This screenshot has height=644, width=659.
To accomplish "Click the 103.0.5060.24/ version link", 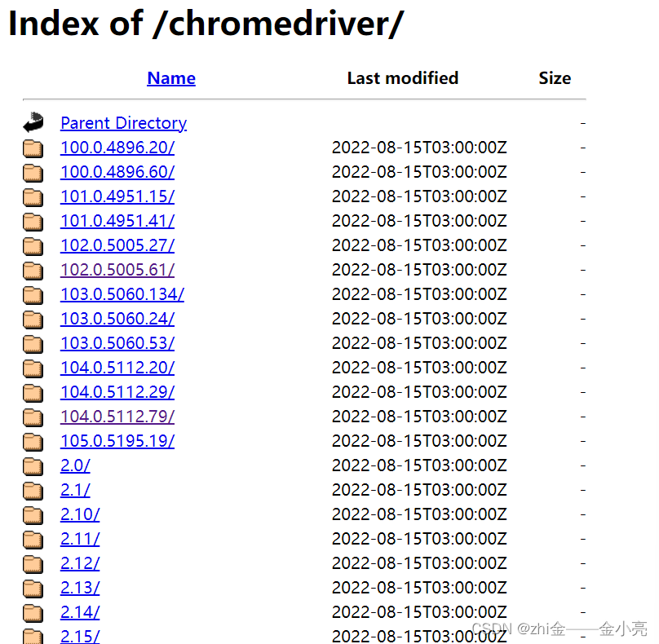I will coord(117,319).
